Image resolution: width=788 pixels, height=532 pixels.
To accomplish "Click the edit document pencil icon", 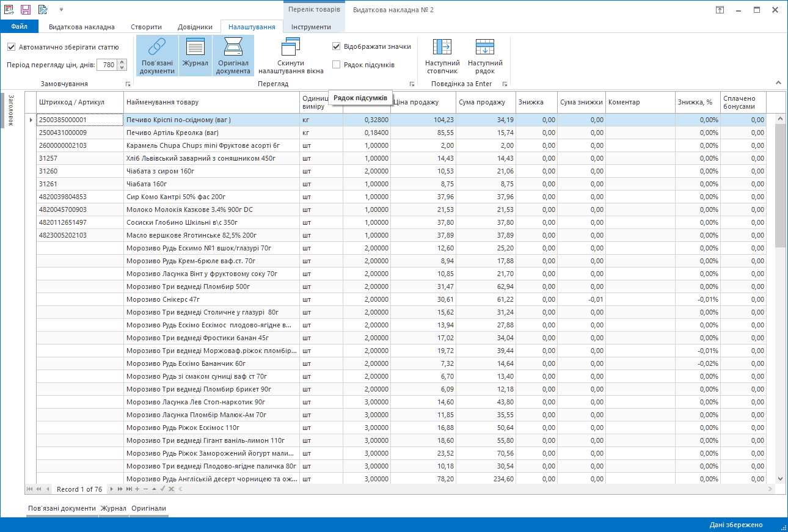I will click(43, 10).
